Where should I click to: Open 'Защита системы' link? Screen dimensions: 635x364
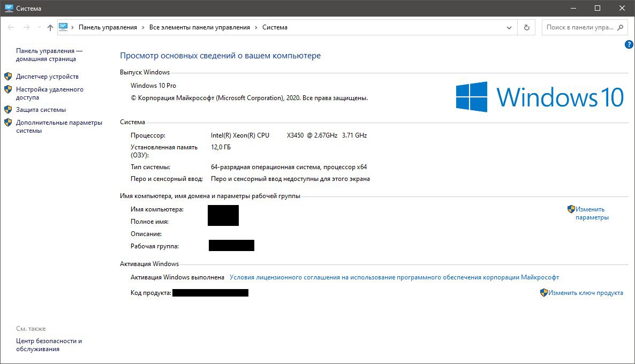point(41,110)
